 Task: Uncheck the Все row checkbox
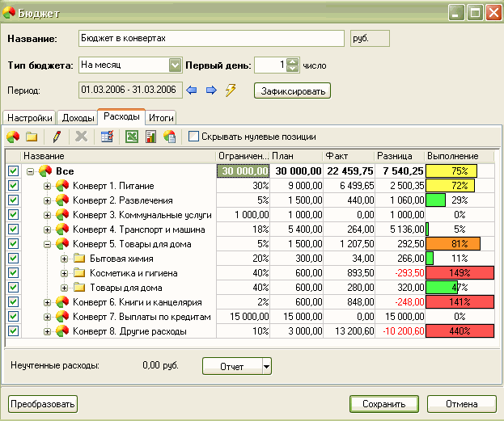tap(13, 171)
